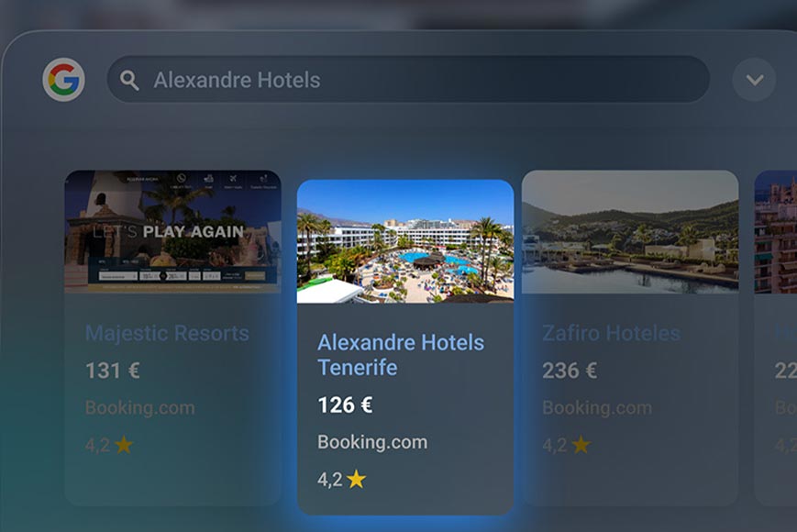Click the rating star on Alexandre Hotels card

[357, 479]
